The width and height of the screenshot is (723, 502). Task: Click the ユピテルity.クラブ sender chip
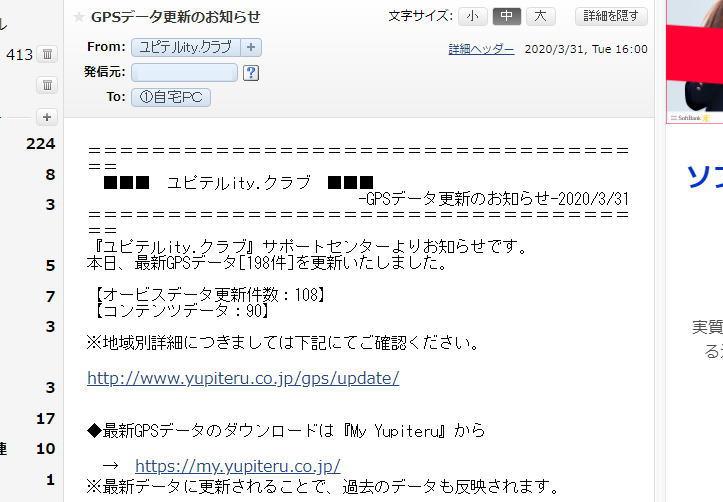(x=186, y=47)
